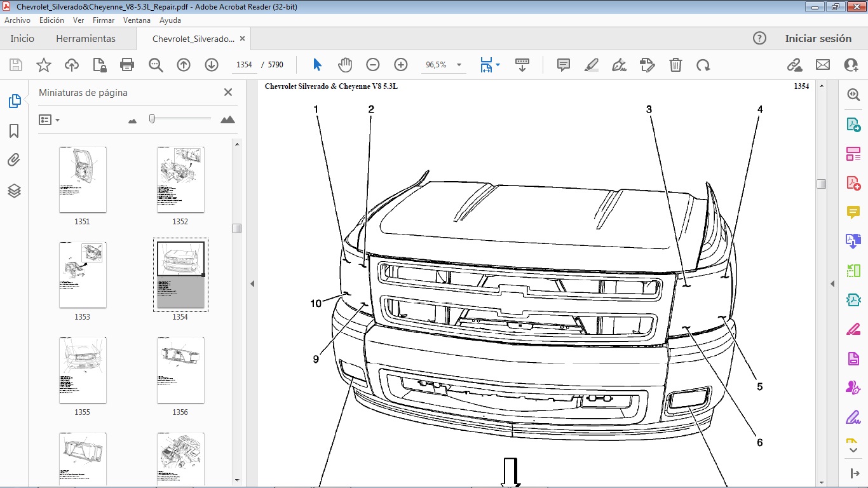Switch to the Inicio tab
Screen dimensions: 868x488
(x=22, y=38)
